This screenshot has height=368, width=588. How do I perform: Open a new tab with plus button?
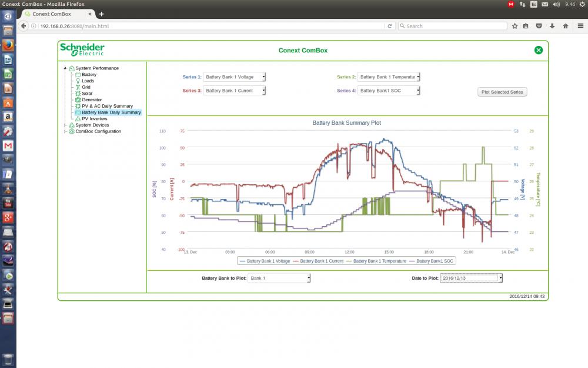[x=101, y=14]
